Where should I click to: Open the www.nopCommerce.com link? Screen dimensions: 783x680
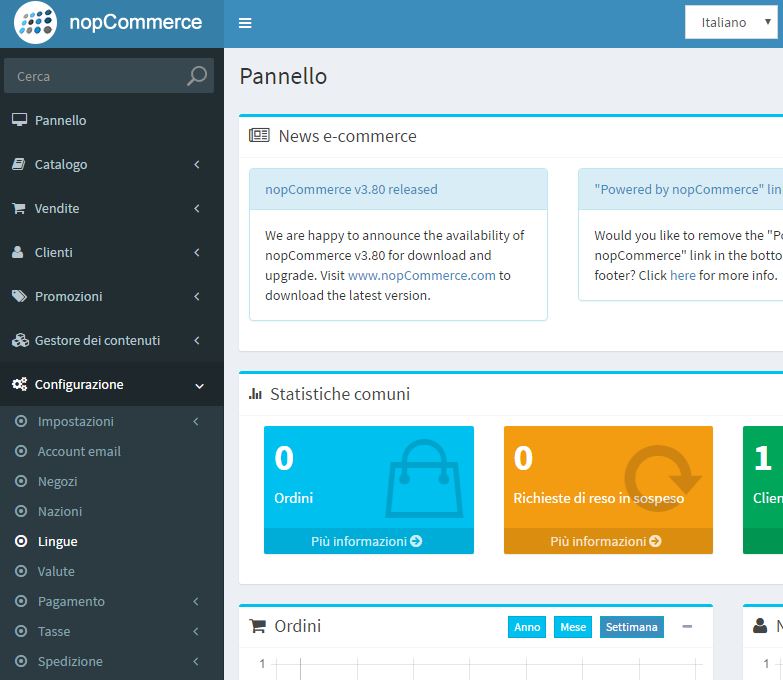pos(421,275)
